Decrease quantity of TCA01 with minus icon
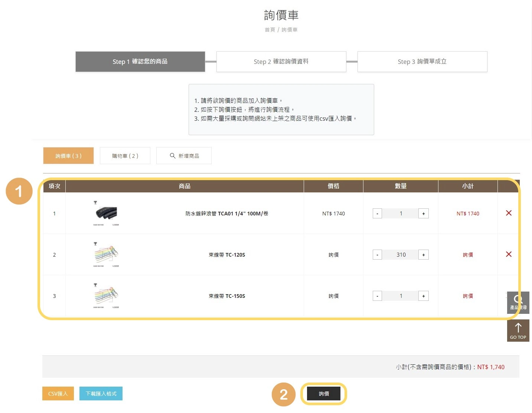Viewport: 532px width, 413px height. [377, 213]
